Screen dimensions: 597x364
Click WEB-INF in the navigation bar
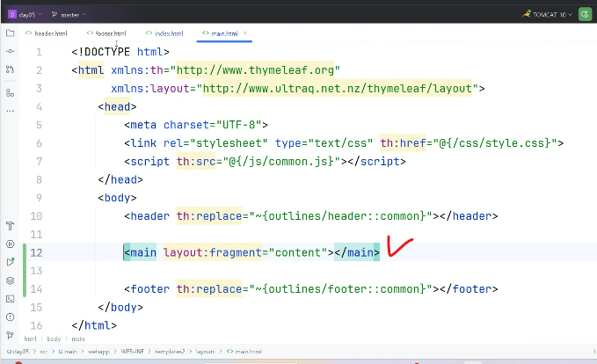click(x=132, y=352)
